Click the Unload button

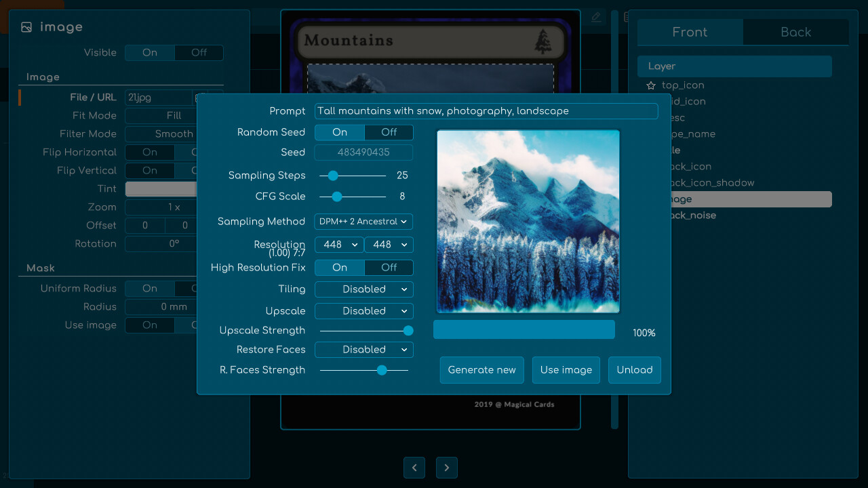tap(634, 370)
